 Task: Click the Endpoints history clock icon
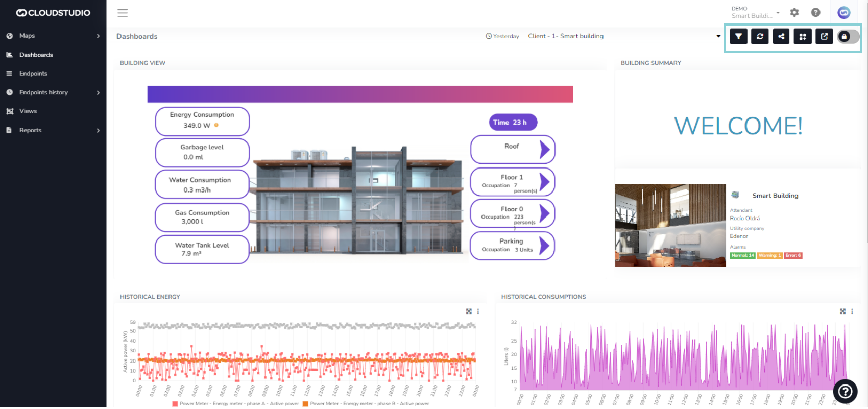9,92
